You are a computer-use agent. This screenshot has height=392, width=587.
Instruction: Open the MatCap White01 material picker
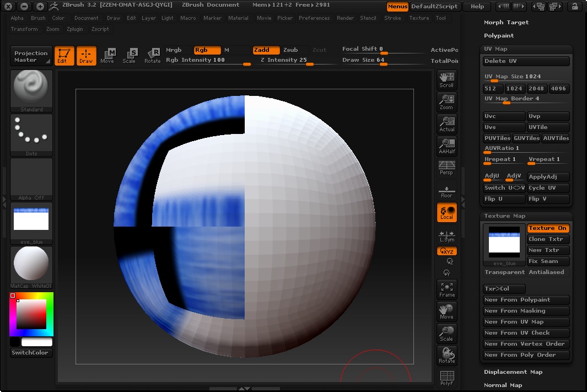point(31,268)
